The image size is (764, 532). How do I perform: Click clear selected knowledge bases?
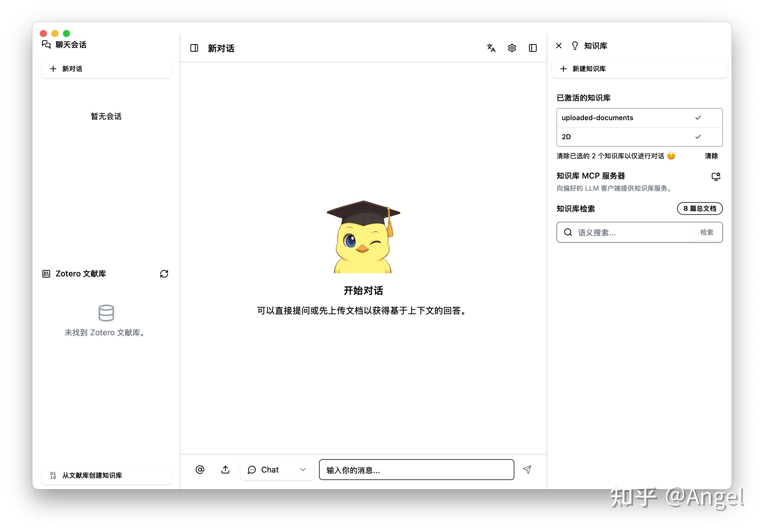point(711,156)
